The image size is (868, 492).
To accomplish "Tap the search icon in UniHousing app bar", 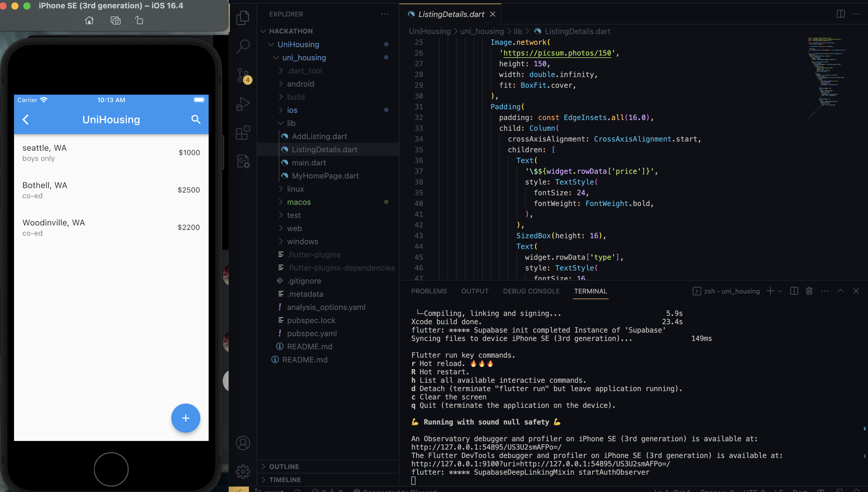I will pos(196,119).
